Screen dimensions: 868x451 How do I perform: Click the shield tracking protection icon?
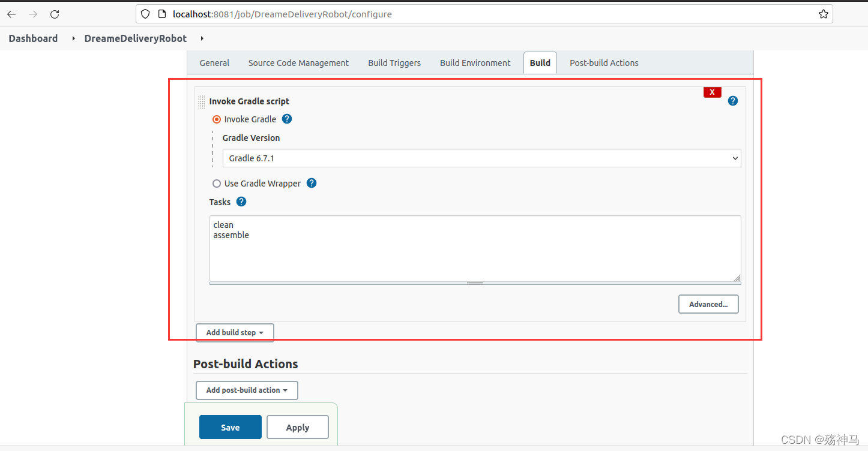click(145, 14)
